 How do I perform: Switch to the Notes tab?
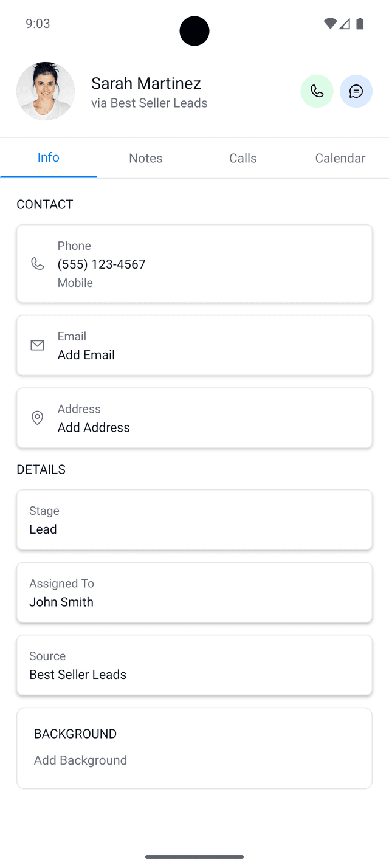pyautogui.click(x=145, y=157)
